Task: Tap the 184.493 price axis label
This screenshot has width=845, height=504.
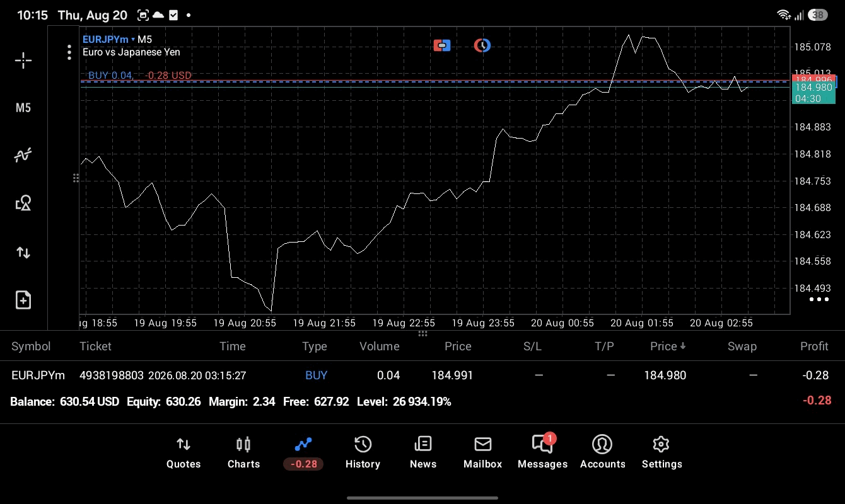Action: pos(813,289)
